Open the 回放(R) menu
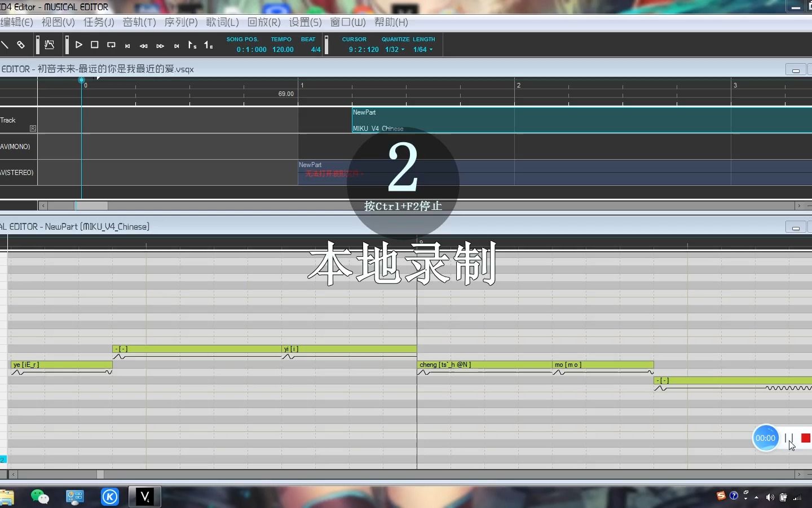Viewport: 812px width, 508px height. 264,22
